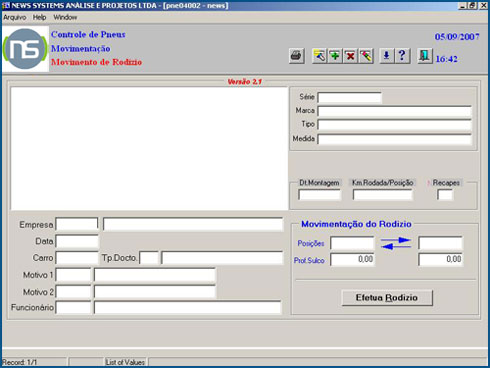The width and height of the screenshot is (490, 368).
Task: Click the blue down arrow toolbar icon
Action: pos(386,56)
